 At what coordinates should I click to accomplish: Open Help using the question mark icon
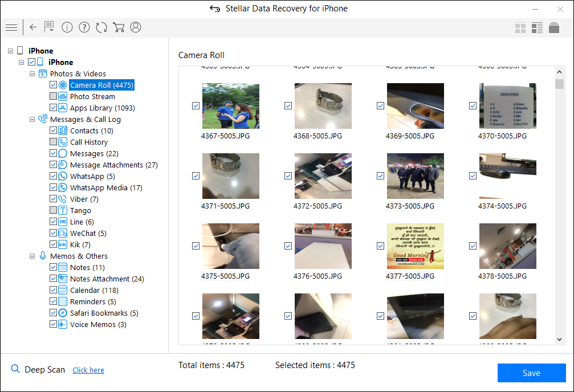pyautogui.click(x=84, y=27)
